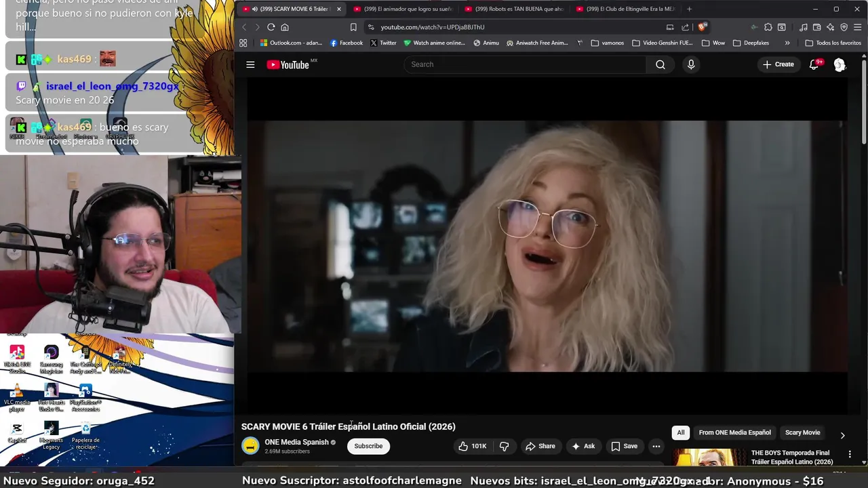
Task: Open Twitter bookmark
Action: [x=383, y=43]
